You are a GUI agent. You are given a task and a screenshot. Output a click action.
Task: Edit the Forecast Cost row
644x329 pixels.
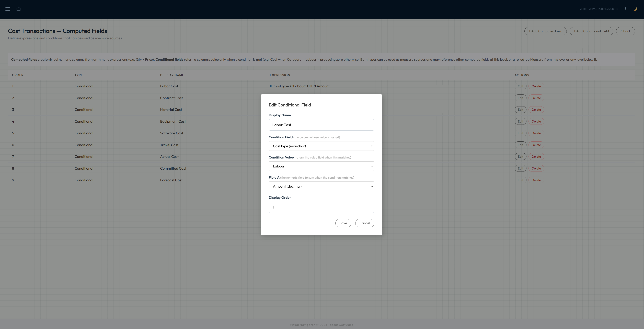(520, 180)
